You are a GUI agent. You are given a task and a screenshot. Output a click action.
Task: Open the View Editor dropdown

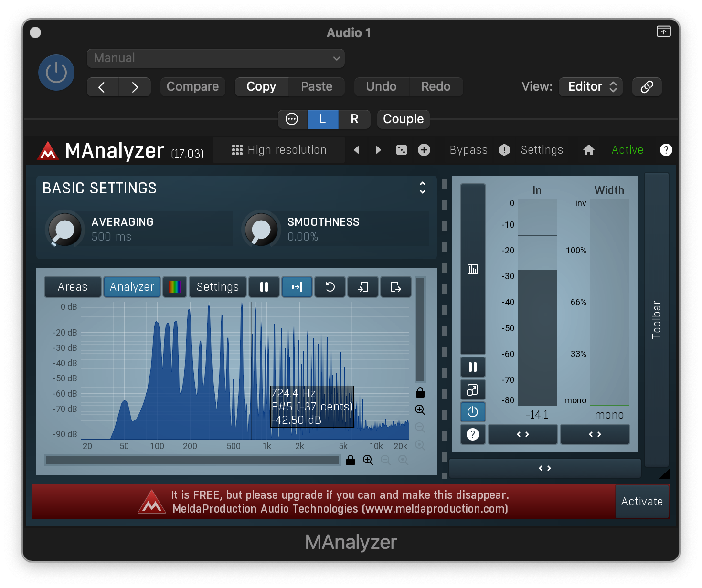tap(591, 87)
